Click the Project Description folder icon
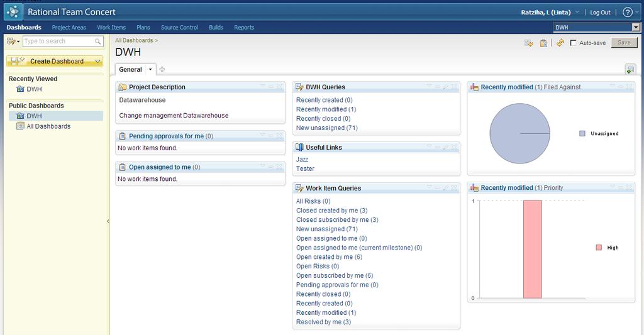The height and width of the screenshot is (335, 644). click(123, 87)
